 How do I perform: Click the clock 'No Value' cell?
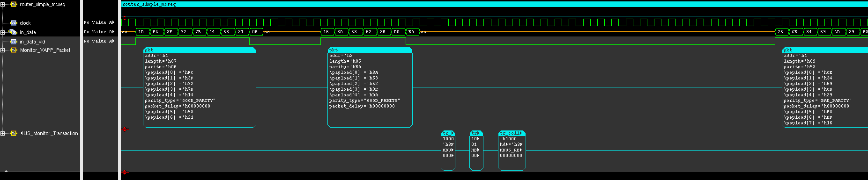(99, 22)
